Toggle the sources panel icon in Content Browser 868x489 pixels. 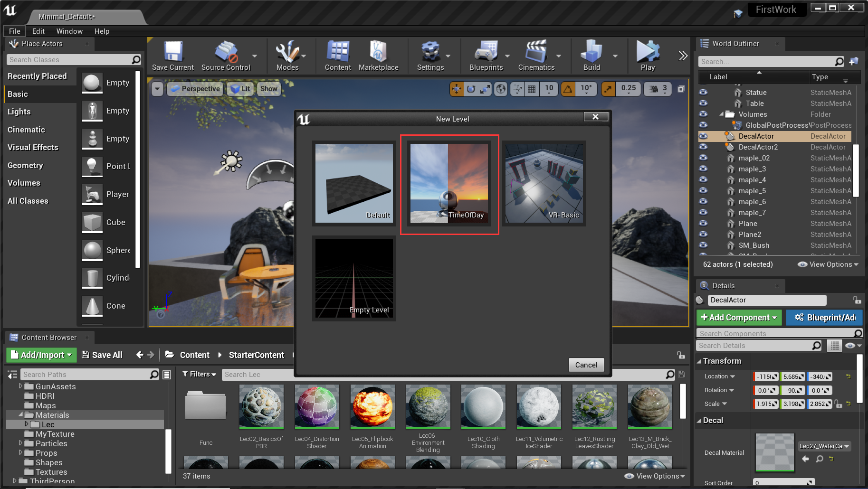pyautogui.click(x=13, y=375)
